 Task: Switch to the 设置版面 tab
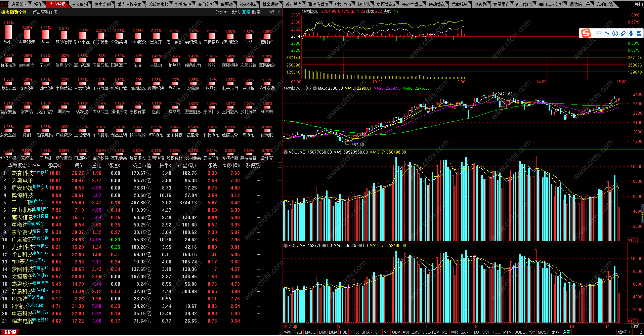click(19, 4)
